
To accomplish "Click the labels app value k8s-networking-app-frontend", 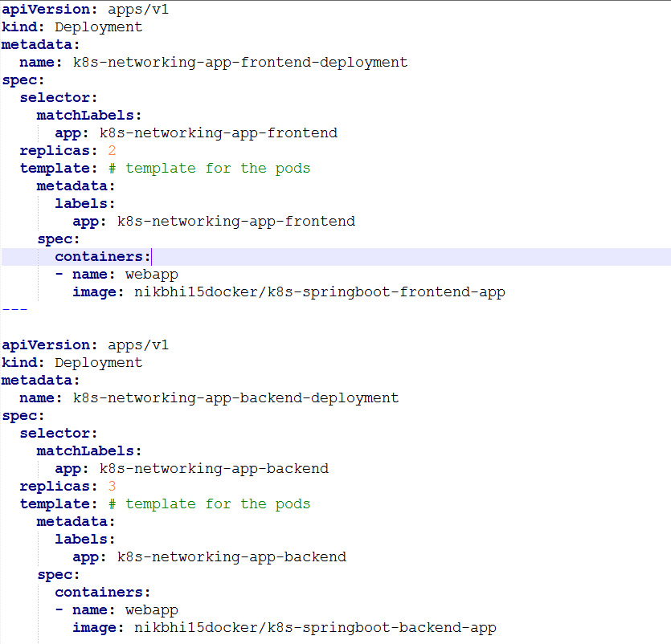I will [235, 222].
